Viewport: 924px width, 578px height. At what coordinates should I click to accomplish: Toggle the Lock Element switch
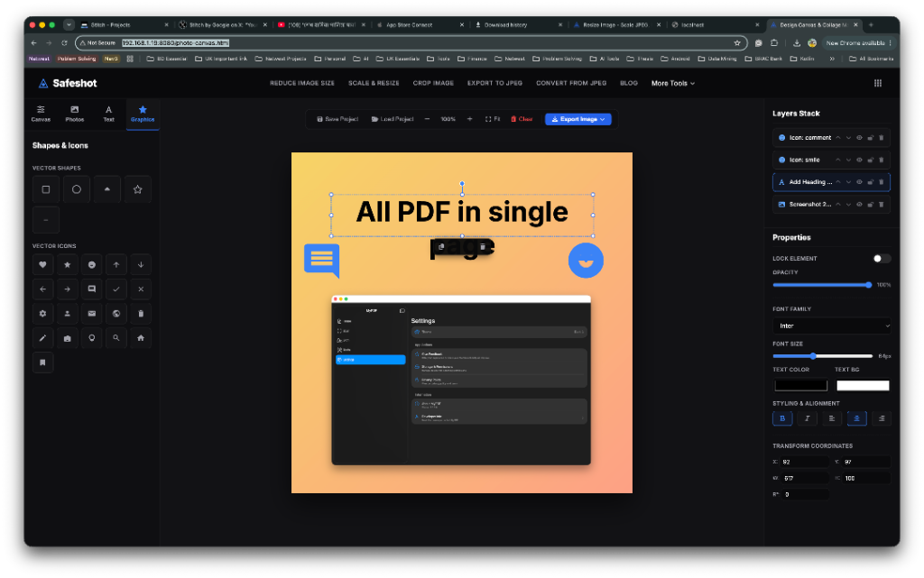click(882, 259)
